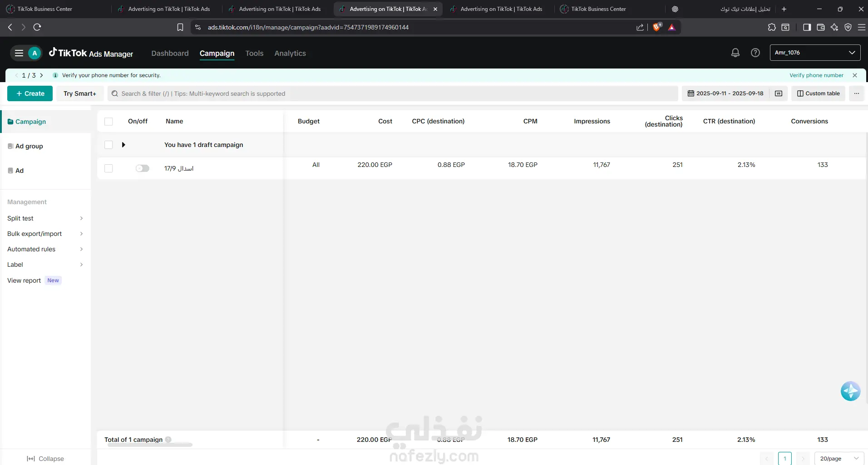868x465 pixels.
Task: Open the campaign named 17/9
Action: click(x=179, y=168)
